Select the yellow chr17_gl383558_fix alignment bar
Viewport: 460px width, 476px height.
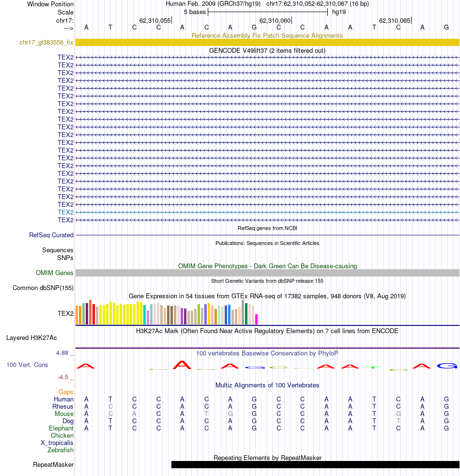267,43
